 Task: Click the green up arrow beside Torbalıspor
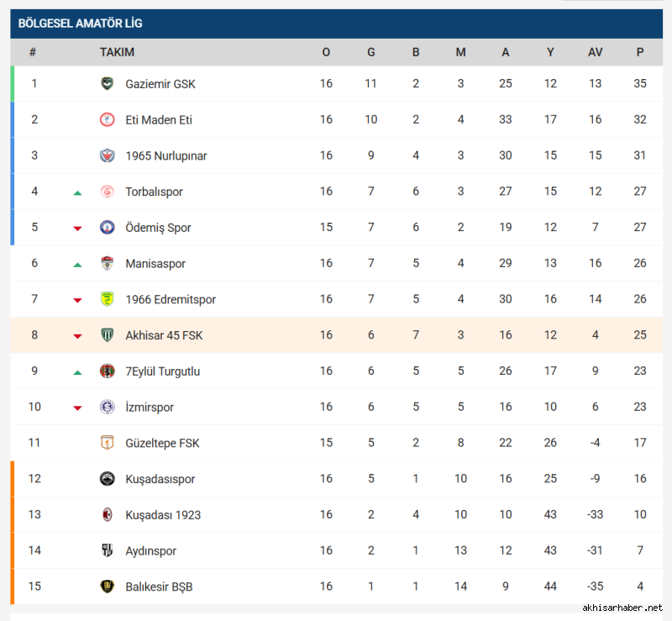tap(77, 192)
